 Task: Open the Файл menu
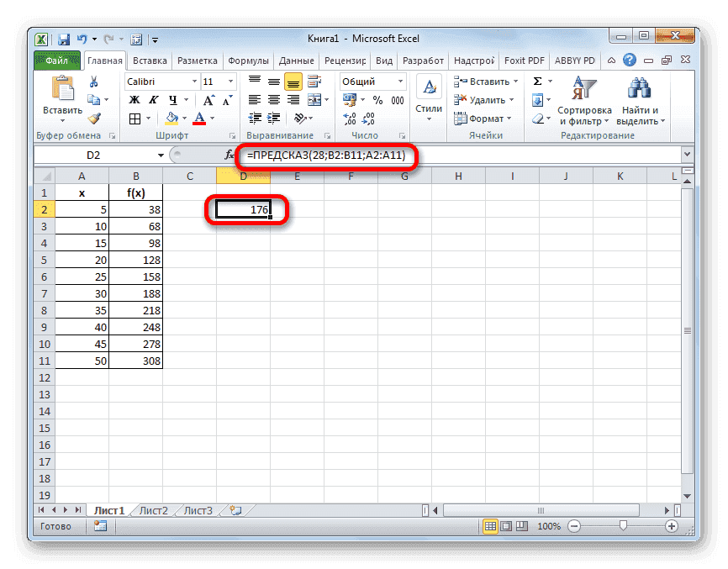tap(55, 60)
